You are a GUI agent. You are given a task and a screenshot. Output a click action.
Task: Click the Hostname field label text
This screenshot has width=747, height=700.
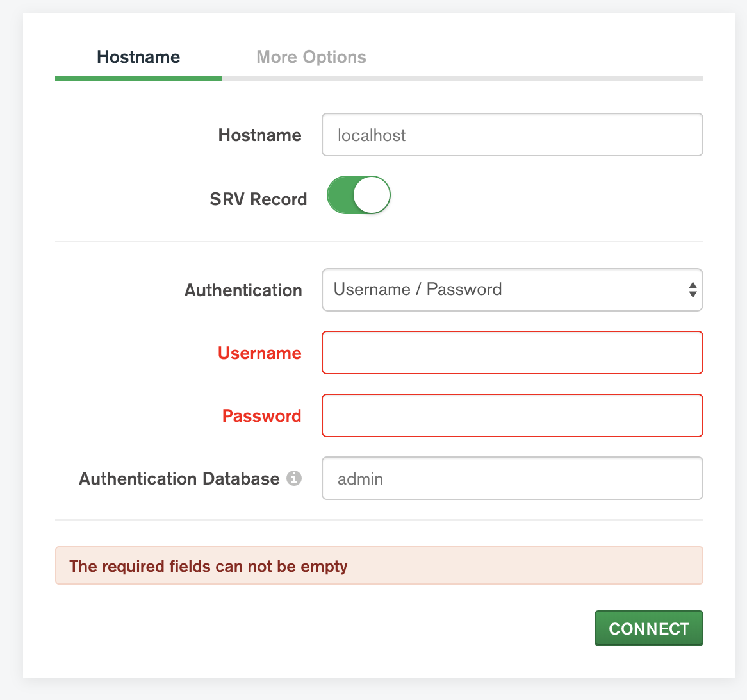(259, 135)
